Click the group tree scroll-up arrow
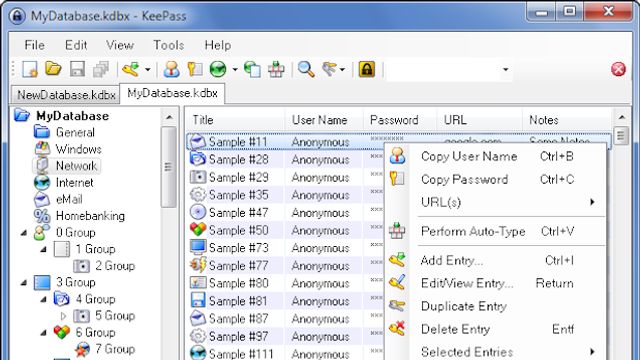The height and width of the screenshot is (360, 640). click(x=169, y=118)
